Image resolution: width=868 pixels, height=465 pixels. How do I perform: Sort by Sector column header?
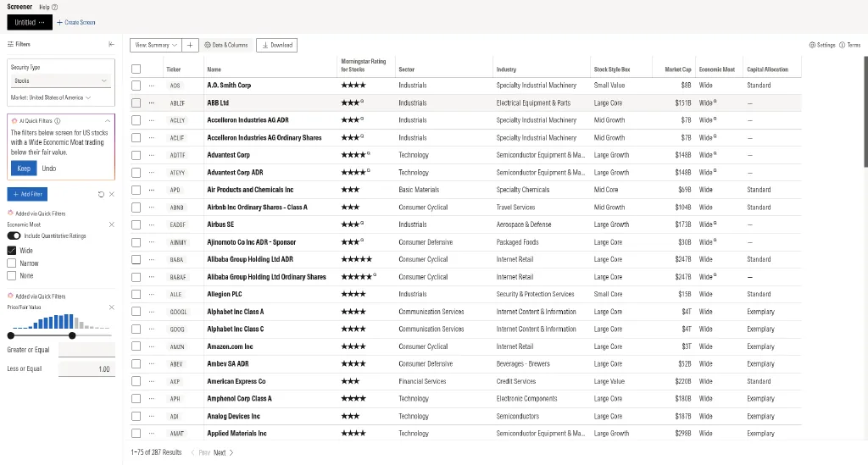pyautogui.click(x=406, y=69)
